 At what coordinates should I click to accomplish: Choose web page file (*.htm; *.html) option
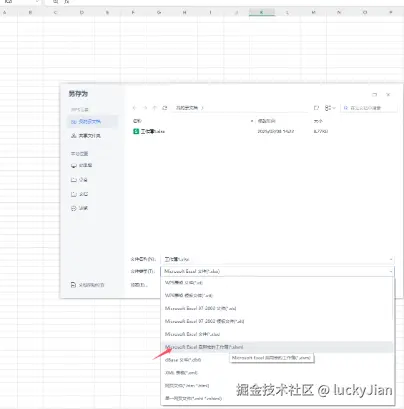[x=277, y=386]
